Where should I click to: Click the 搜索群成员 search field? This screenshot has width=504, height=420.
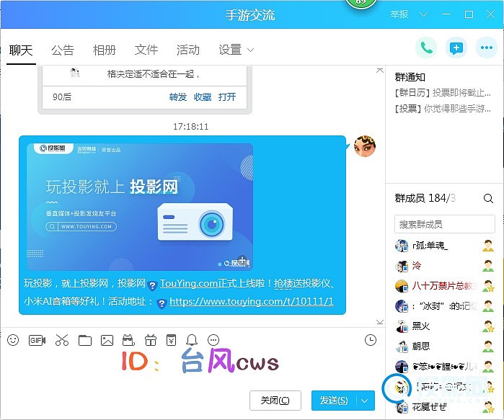445,224
